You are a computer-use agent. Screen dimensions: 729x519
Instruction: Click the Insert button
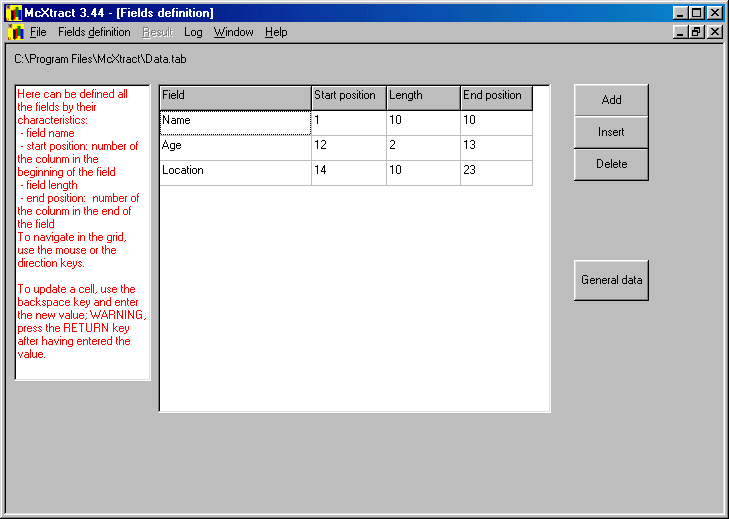[611, 132]
